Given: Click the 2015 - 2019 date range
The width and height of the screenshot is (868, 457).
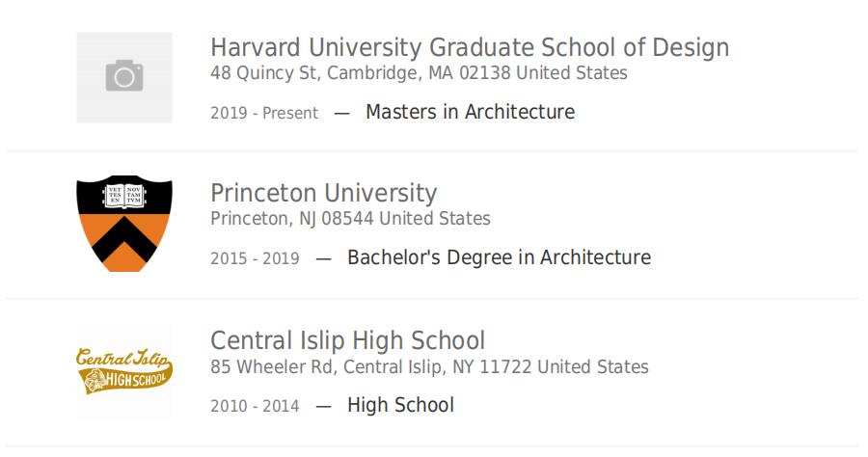Looking at the screenshot, I should coord(255,258).
